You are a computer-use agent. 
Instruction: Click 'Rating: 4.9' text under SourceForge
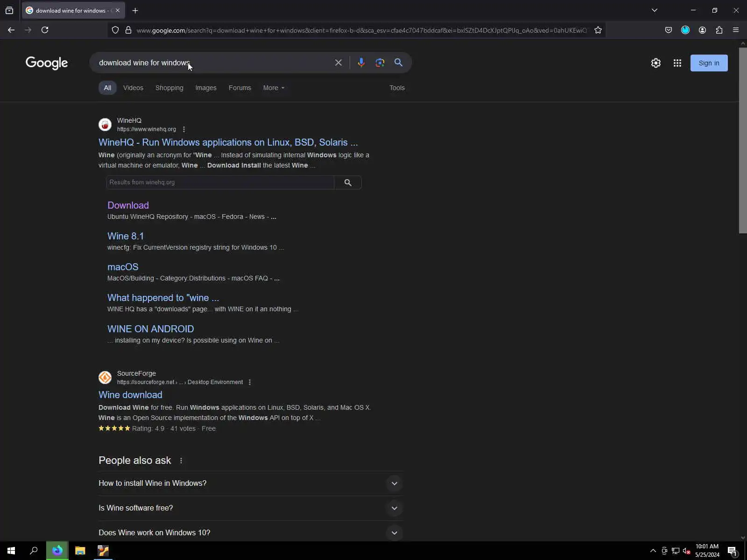(148, 428)
